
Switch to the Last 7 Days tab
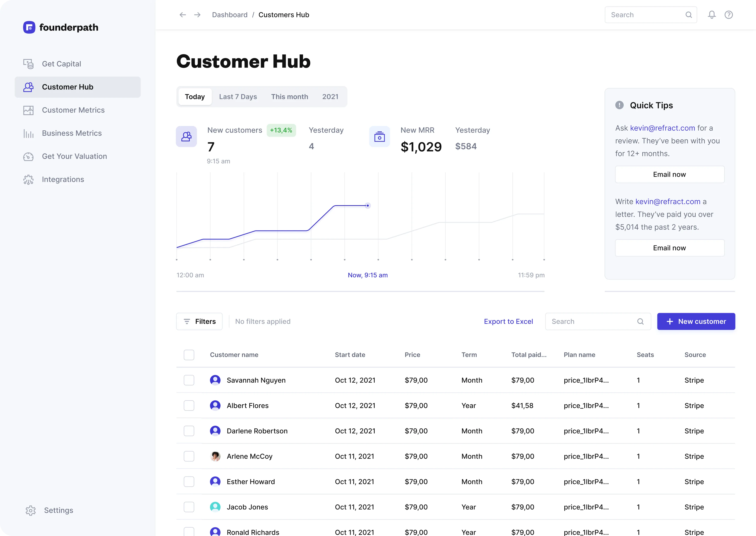[238, 96]
